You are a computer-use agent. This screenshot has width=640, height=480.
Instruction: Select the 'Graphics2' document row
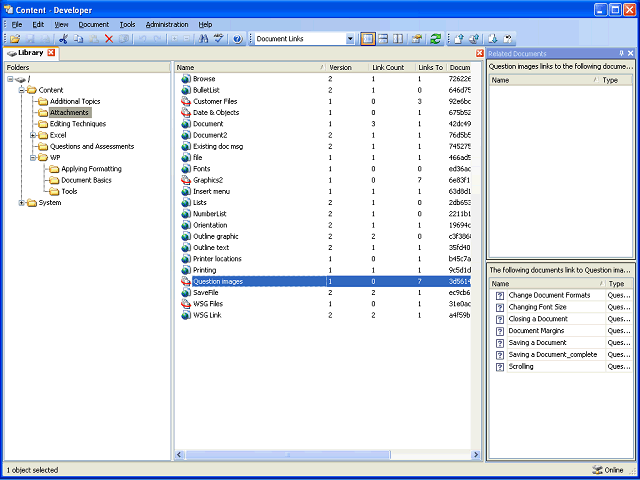point(325,180)
